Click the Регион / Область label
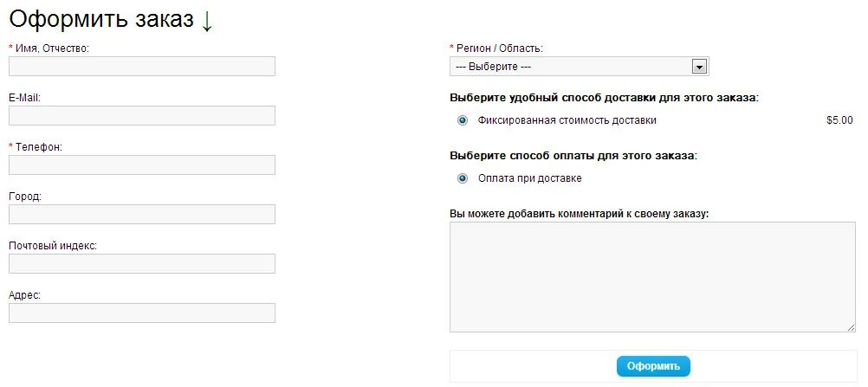 pos(500,48)
